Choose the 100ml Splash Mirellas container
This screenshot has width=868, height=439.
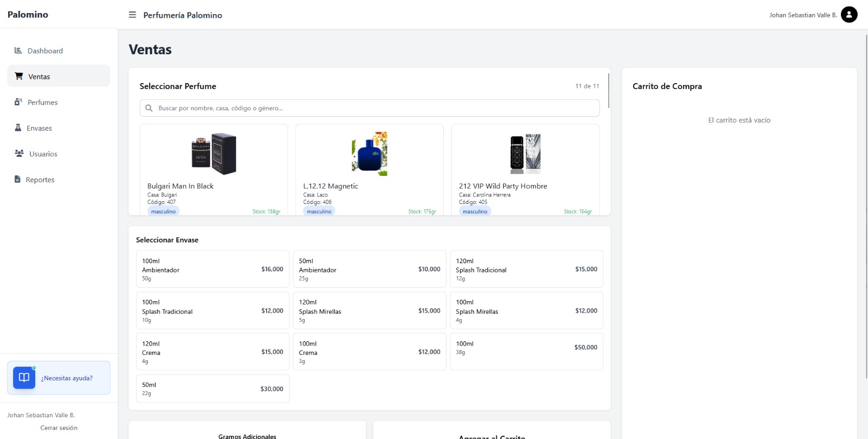tap(526, 310)
